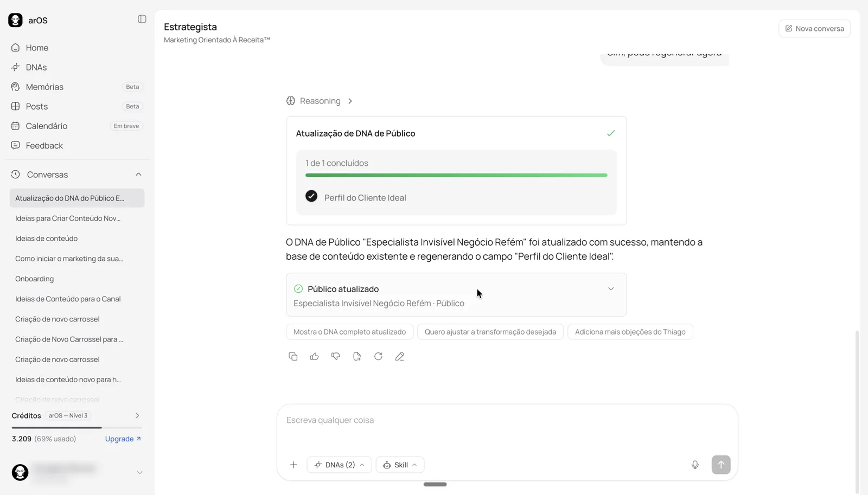Open Créditos details arrow
Image resolution: width=868 pixels, height=495 pixels.
click(137, 416)
